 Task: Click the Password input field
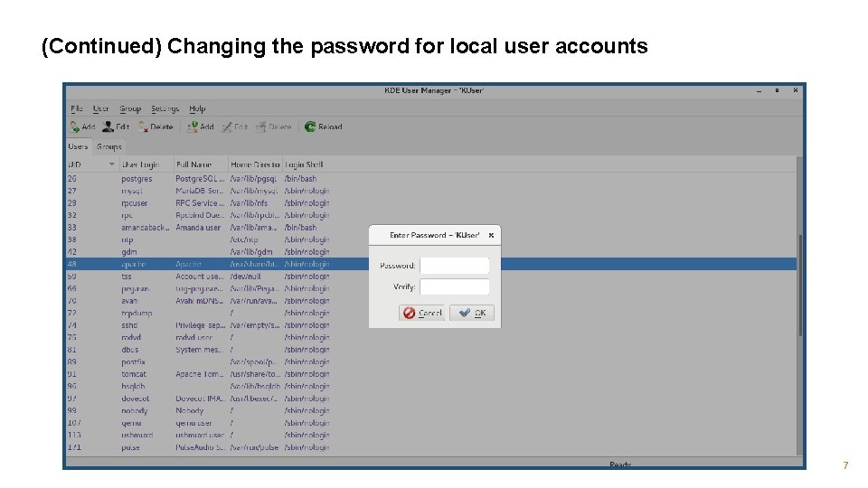455,266
